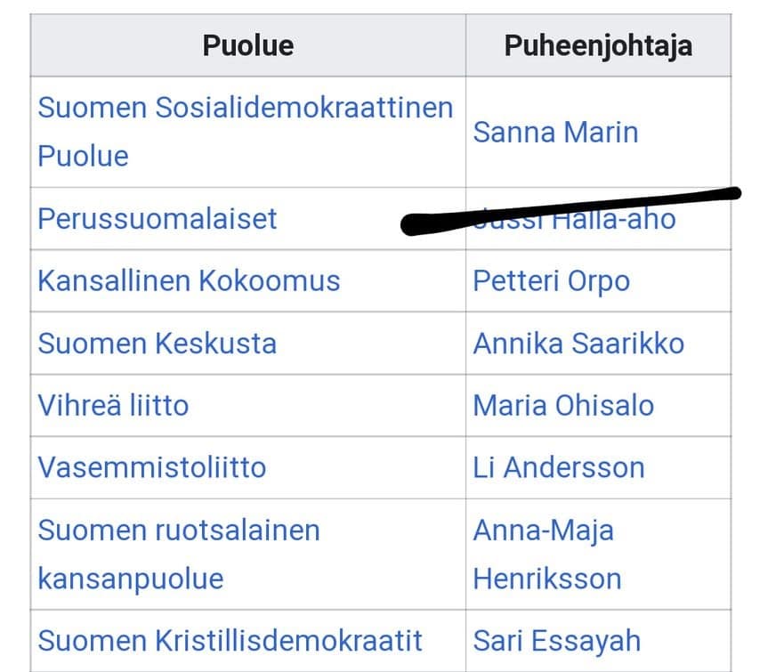
Task: Open the Suomen ruotsalainen kansanpuolue link
Action: coord(179,555)
